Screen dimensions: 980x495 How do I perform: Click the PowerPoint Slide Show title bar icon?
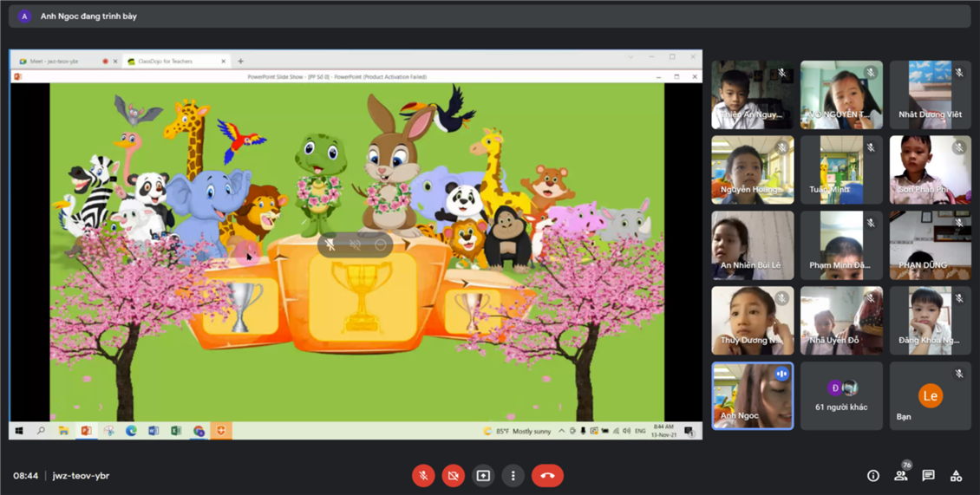(17, 77)
